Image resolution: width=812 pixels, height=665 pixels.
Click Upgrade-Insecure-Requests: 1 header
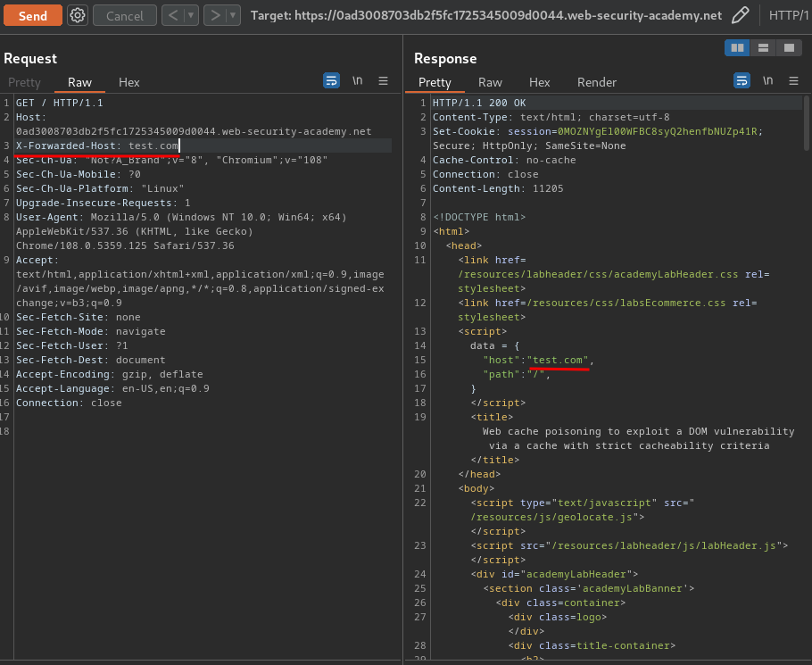coord(103,203)
